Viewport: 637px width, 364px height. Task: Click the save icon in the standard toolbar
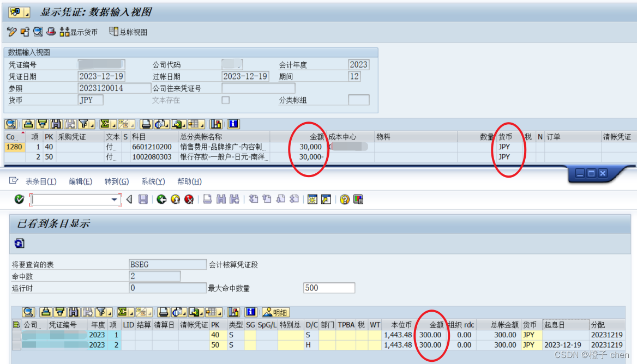coord(142,199)
